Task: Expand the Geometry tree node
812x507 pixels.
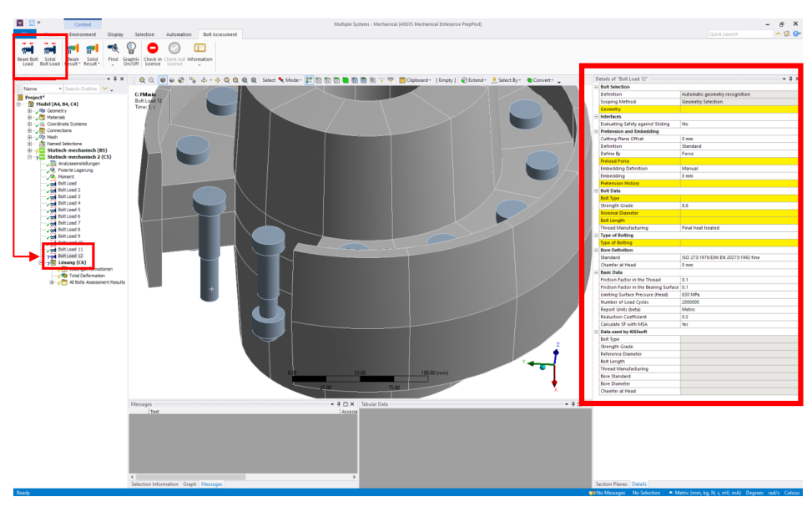Action: click(30, 110)
